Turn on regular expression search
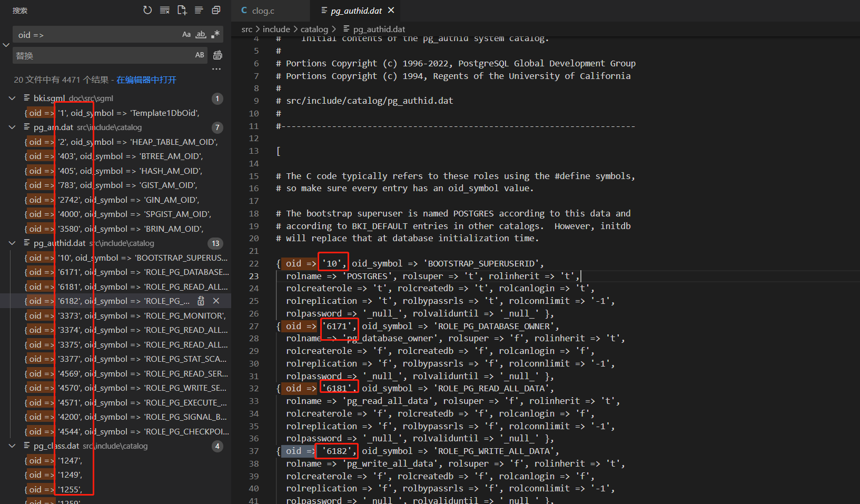Image resolution: width=860 pixels, height=504 pixels. click(214, 34)
